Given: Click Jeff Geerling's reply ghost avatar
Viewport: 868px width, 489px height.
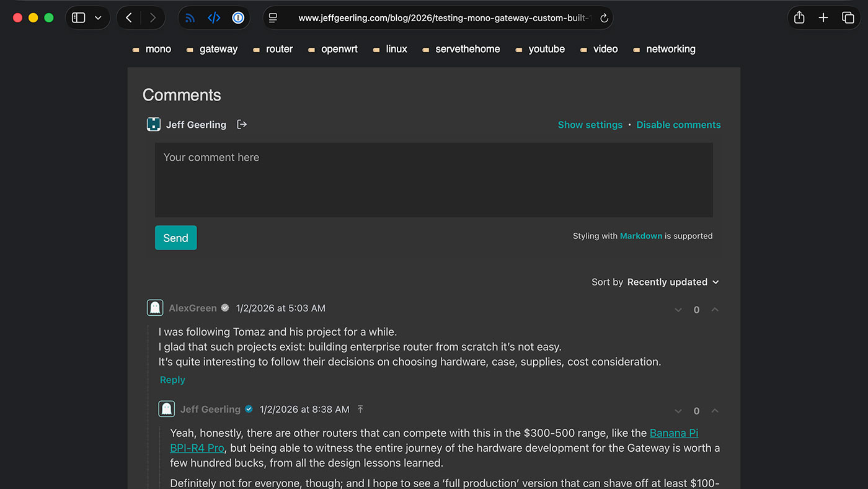Looking at the screenshot, I should (x=166, y=409).
